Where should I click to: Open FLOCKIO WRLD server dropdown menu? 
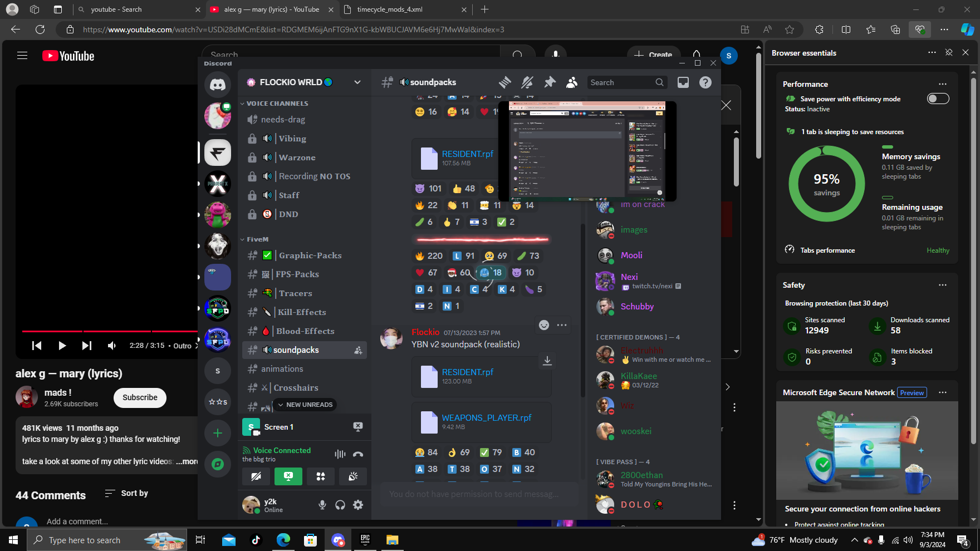click(357, 82)
